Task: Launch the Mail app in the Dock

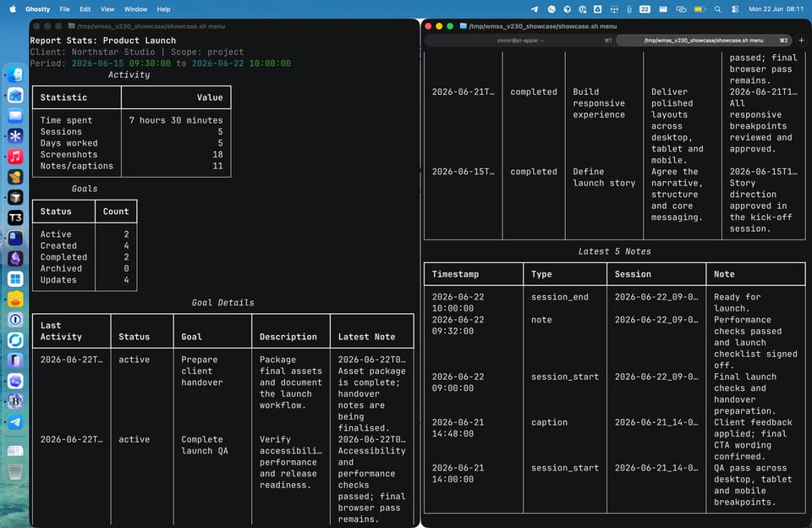Action: (15, 116)
